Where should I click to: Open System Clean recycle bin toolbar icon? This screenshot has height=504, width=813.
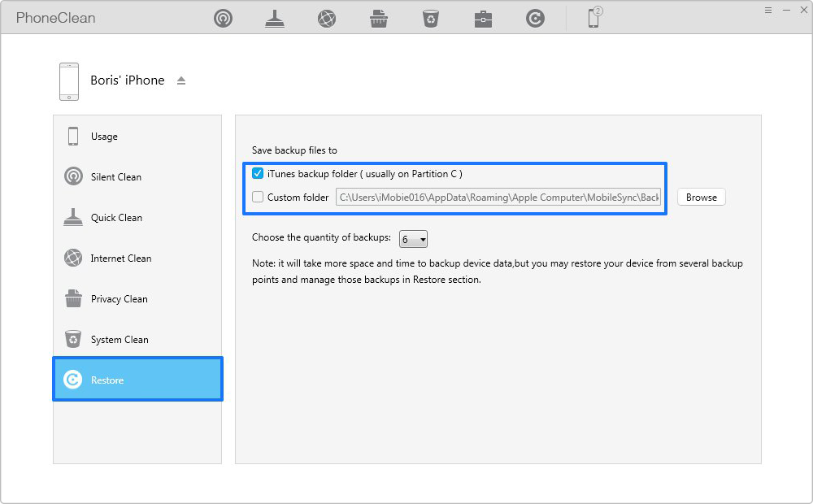click(x=431, y=19)
